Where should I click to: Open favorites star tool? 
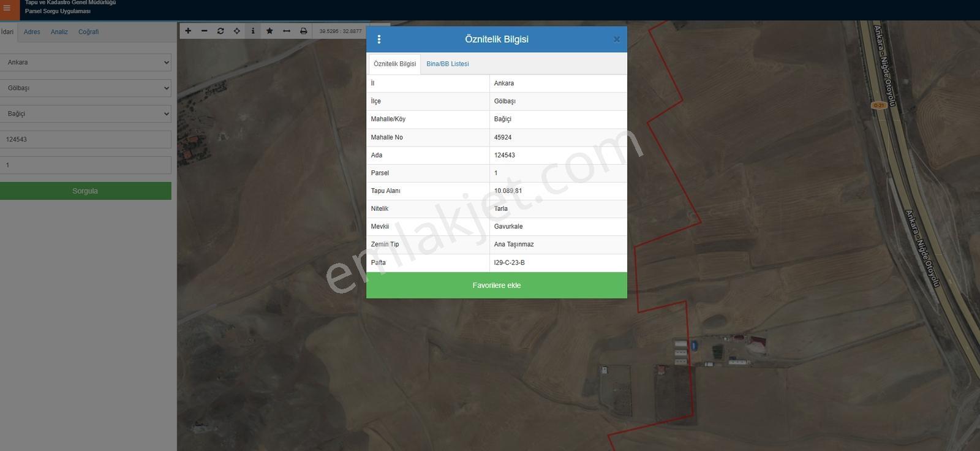coord(269,31)
